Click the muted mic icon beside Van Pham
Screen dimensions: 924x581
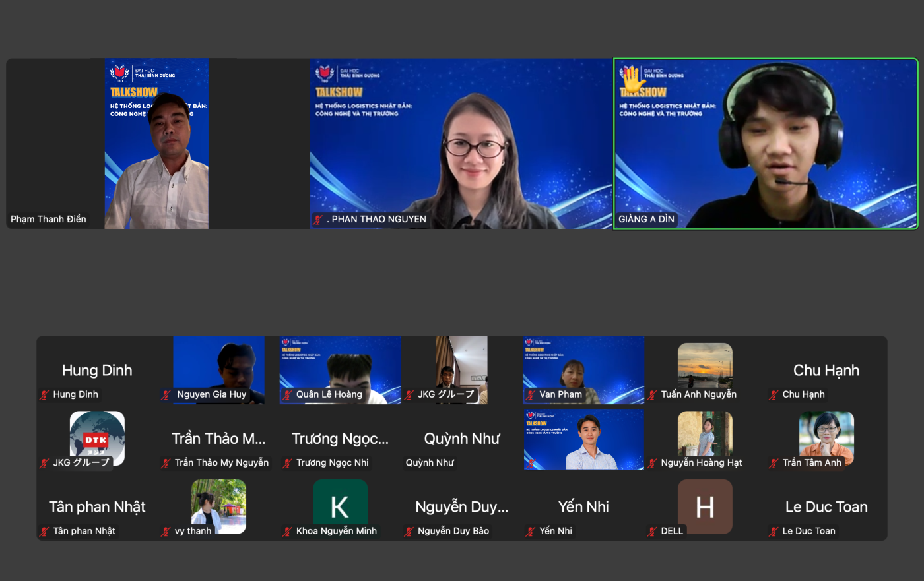pos(531,395)
